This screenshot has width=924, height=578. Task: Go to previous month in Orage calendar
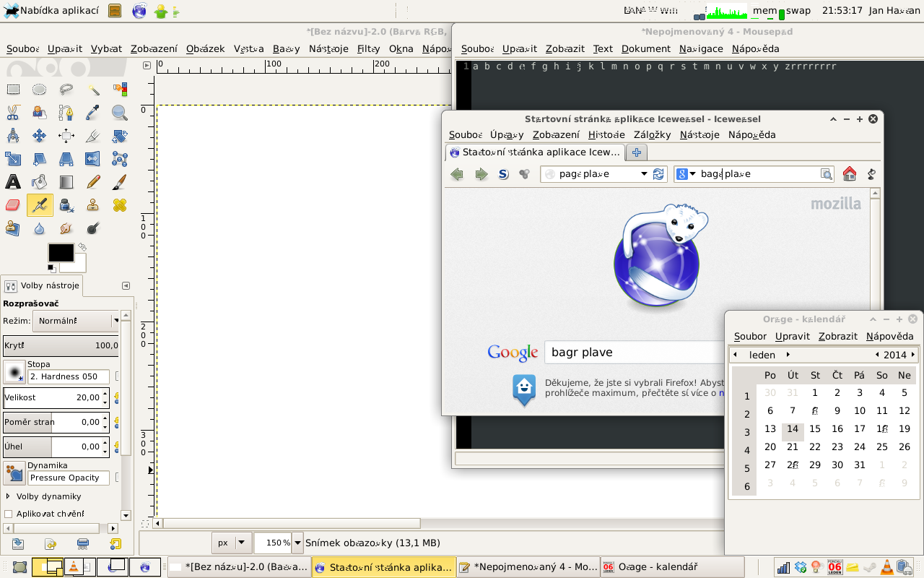pos(735,355)
